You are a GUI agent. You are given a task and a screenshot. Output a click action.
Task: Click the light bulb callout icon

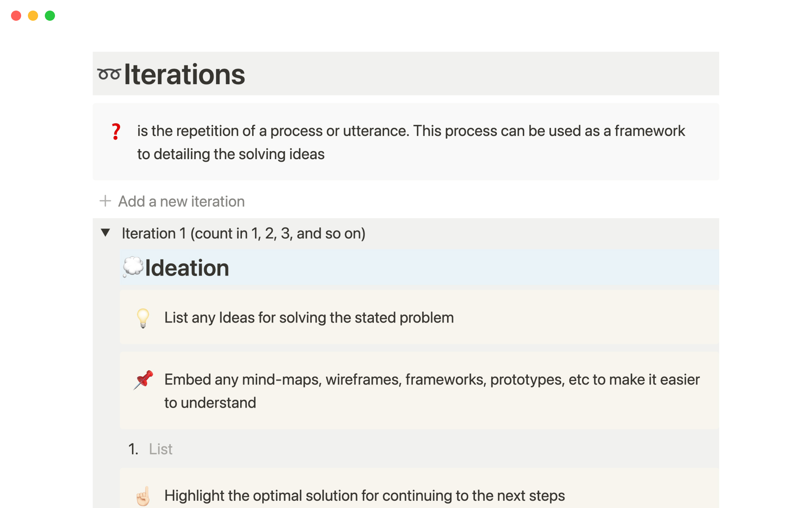(x=143, y=318)
